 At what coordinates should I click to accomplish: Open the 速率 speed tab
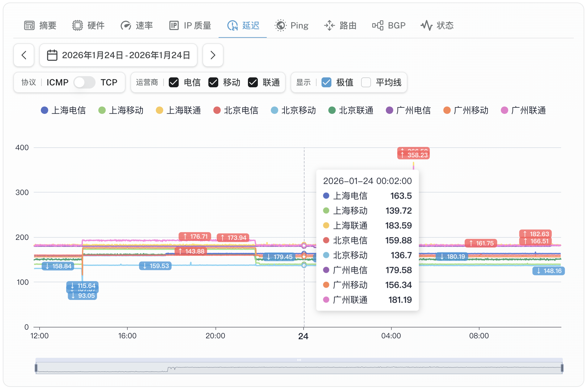point(137,25)
